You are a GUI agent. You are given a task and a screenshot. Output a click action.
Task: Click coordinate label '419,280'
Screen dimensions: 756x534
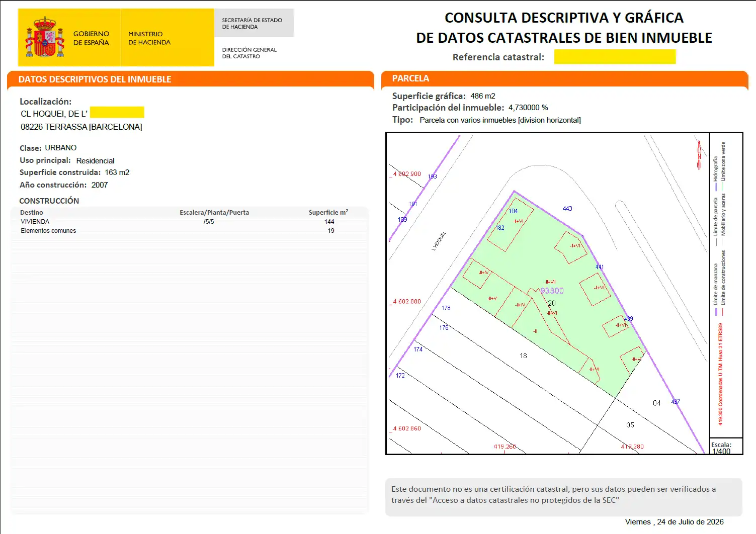[632, 447]
